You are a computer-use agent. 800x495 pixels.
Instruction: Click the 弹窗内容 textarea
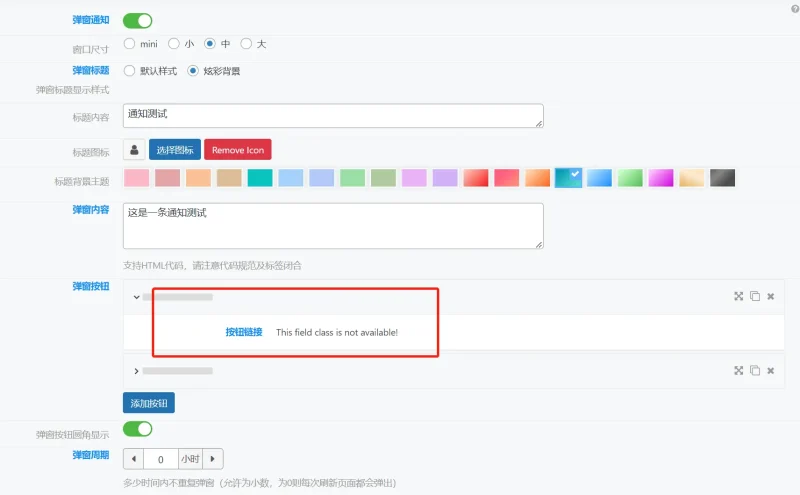[x=333, y=226]
